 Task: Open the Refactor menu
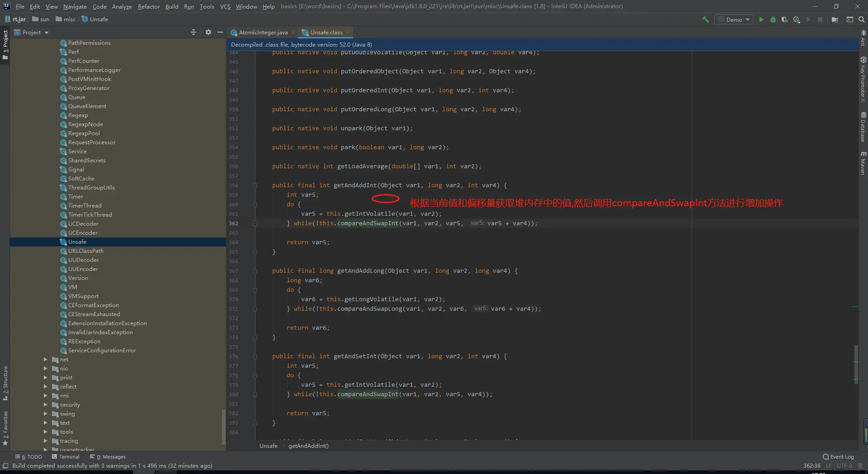pos(149,6)
